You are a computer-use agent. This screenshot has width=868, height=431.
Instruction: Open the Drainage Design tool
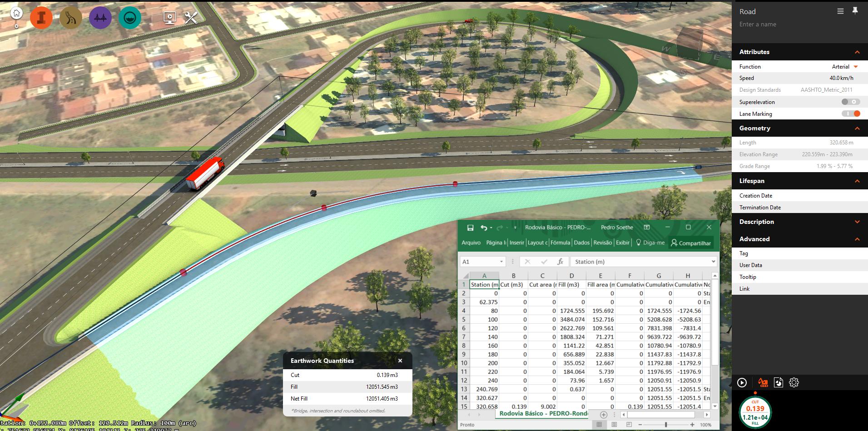pos(130,18)
